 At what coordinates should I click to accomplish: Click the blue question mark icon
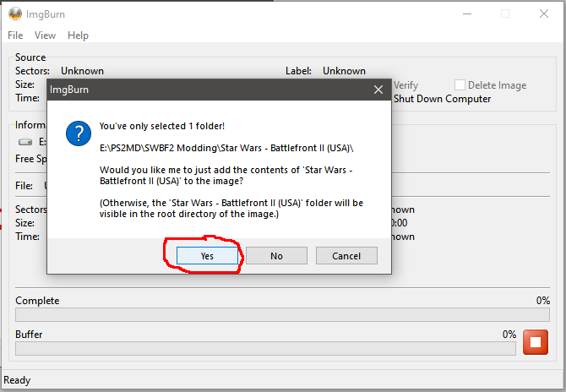79,133
